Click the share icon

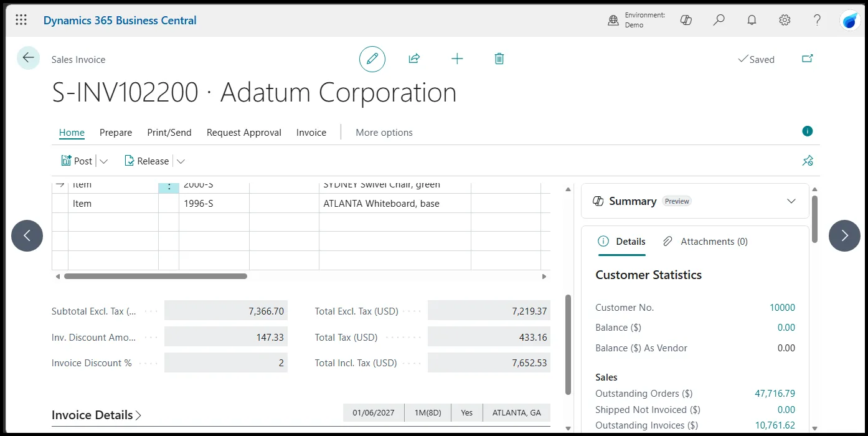pyautogui.click(x=414, y=59)
